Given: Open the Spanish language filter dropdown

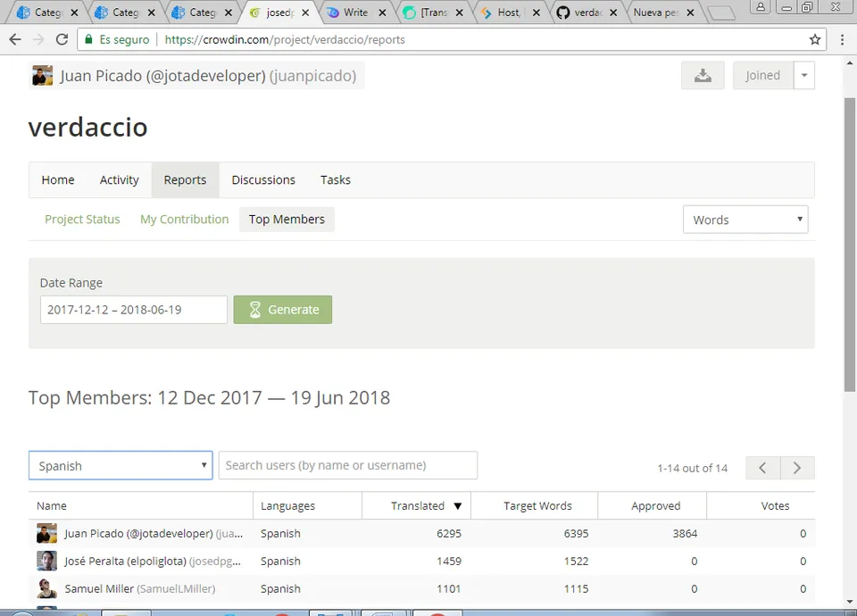Looking at the screenshot, I should 121,466.
